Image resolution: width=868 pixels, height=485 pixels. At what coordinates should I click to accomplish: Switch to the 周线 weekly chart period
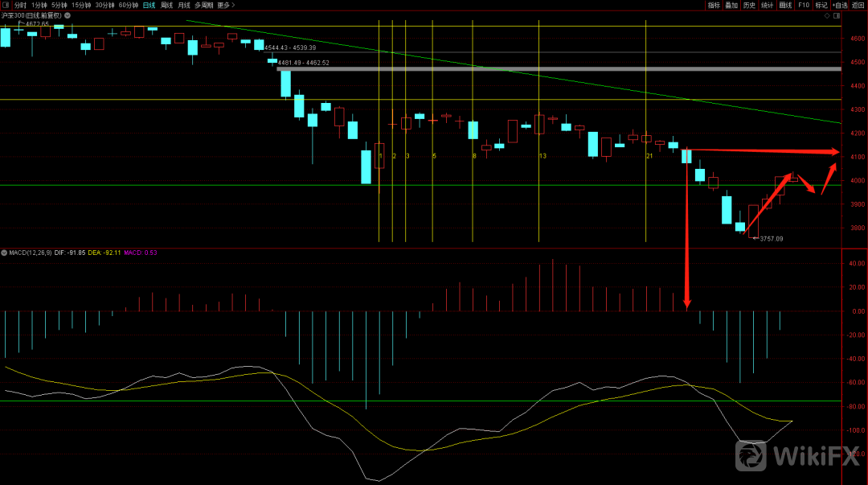(x=166, y=5)
